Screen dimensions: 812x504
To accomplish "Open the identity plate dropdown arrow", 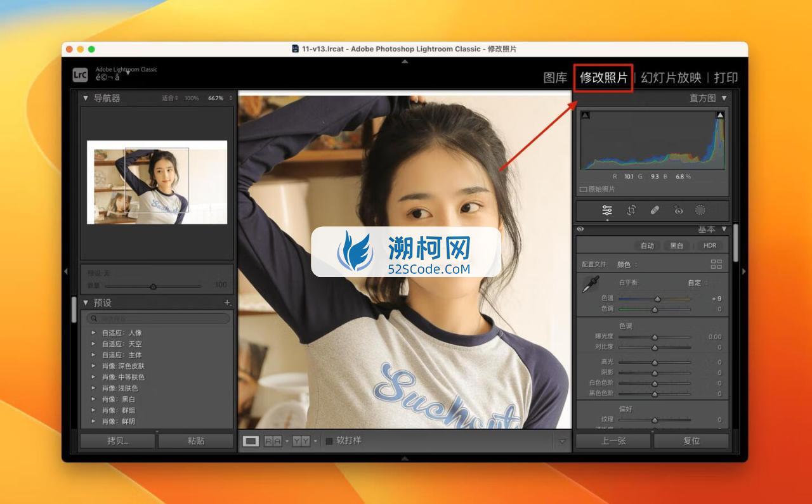I will [x=128, y=73].
